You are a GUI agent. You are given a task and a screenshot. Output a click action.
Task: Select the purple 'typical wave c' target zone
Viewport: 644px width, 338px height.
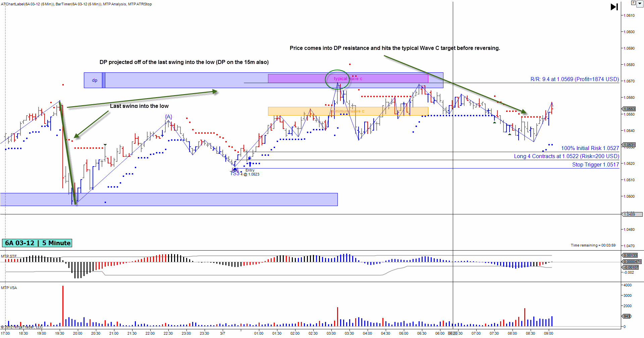click(x=348, y=78)
